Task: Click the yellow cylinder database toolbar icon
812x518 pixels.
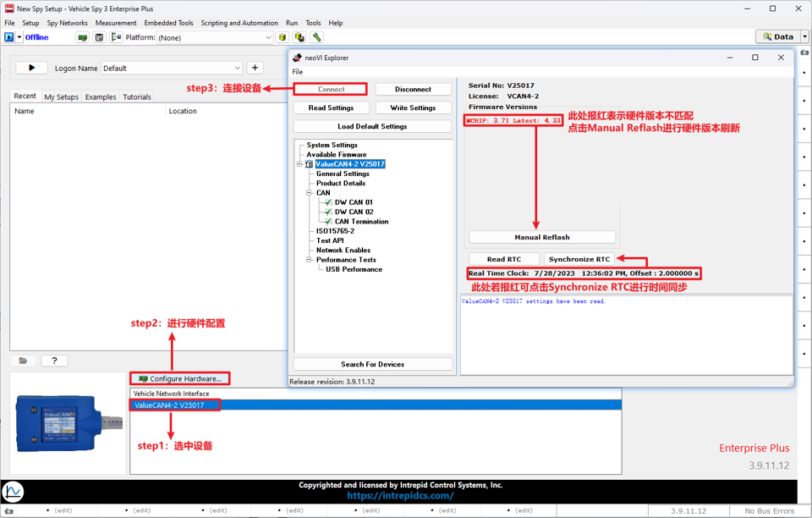Action: pos(283,37)
